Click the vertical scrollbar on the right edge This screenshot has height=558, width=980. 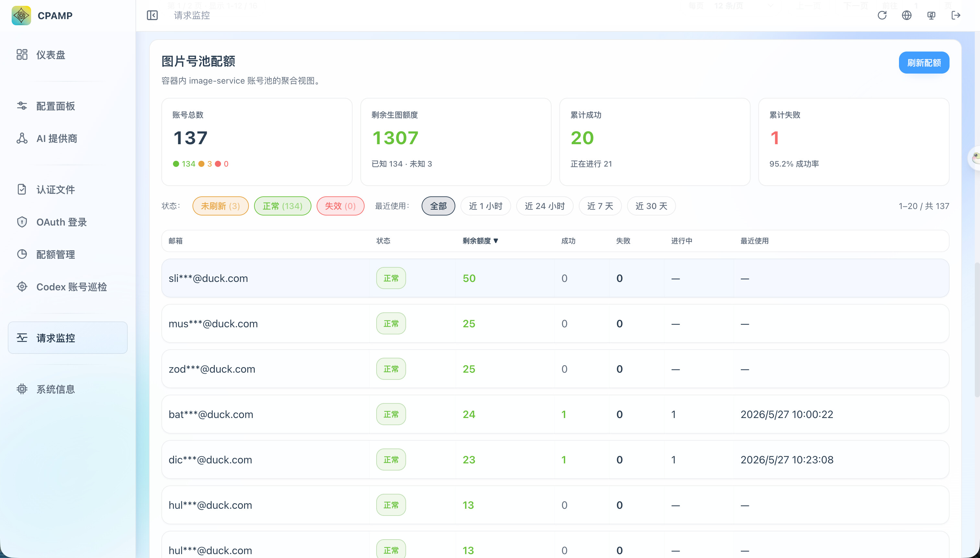[x=977, y=330]
